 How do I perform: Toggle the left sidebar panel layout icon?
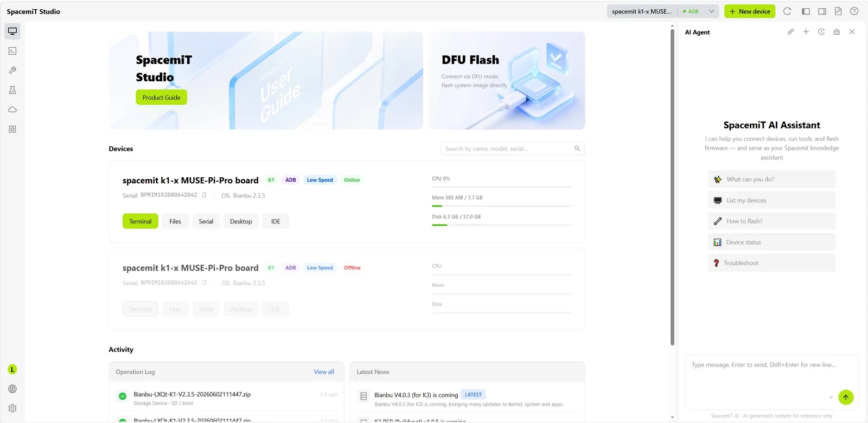[x=806, y=11]
